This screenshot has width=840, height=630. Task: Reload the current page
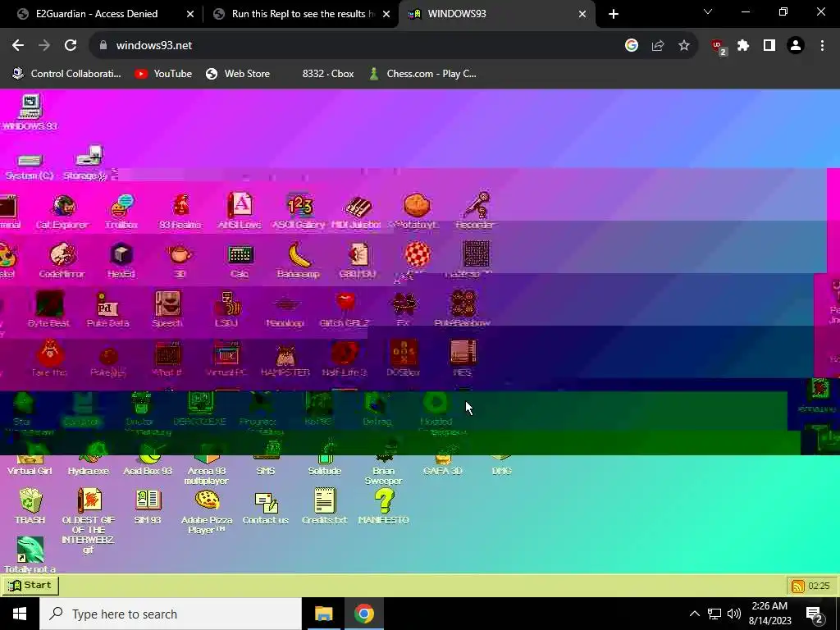pyautogui.click(x=71, y=46)
